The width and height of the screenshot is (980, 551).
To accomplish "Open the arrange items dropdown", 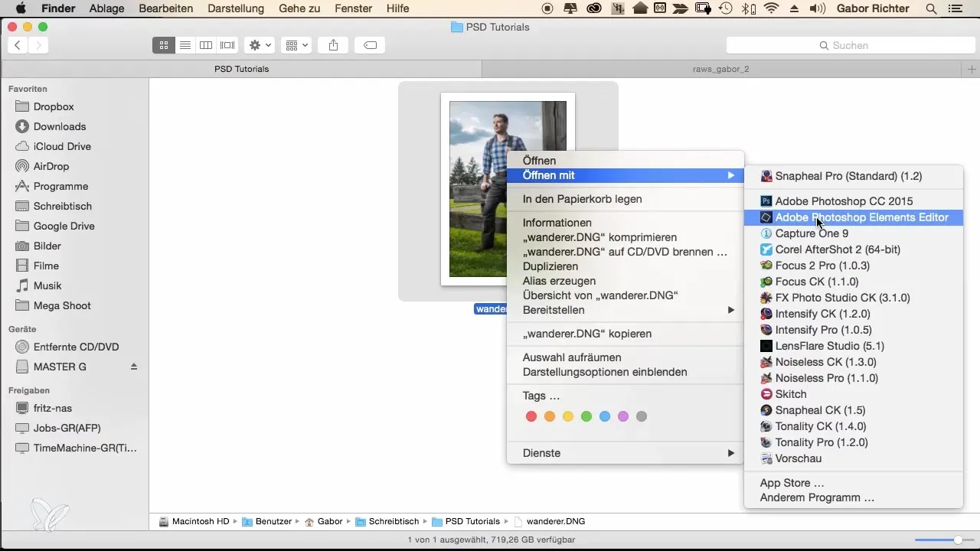I will pyautogui.click(x=296, y=45).
